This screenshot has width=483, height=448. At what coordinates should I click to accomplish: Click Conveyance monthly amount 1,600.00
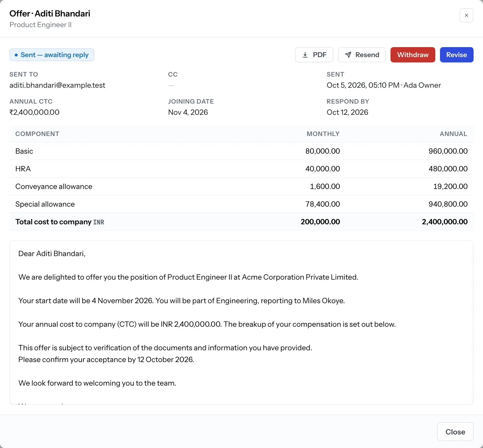[x=325, y=187]
